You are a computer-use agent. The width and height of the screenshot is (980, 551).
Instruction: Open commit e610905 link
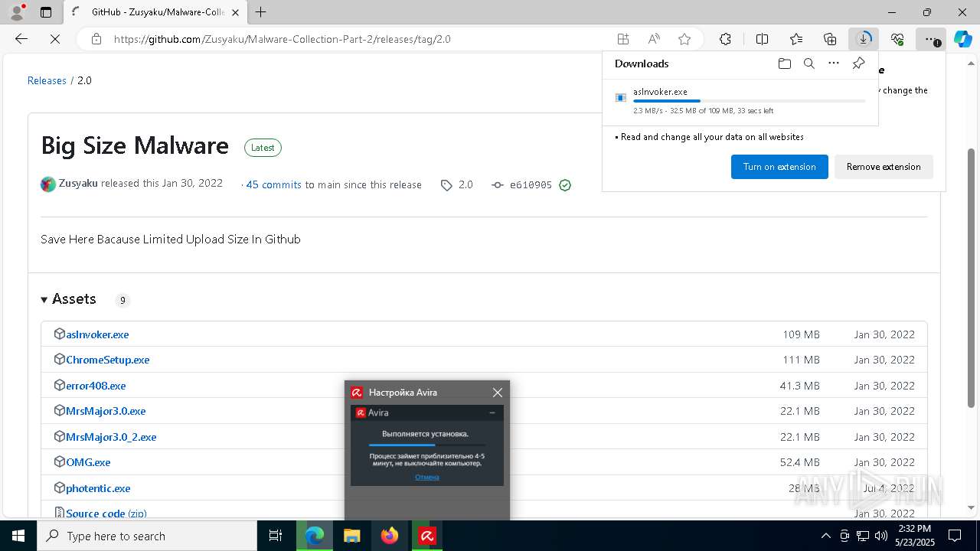tap(531, 185)
